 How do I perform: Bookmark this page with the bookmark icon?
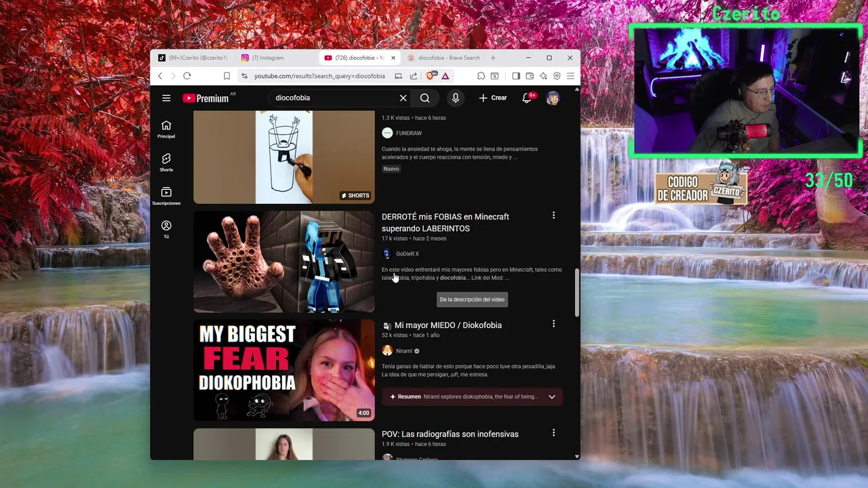tap(226, 76)
